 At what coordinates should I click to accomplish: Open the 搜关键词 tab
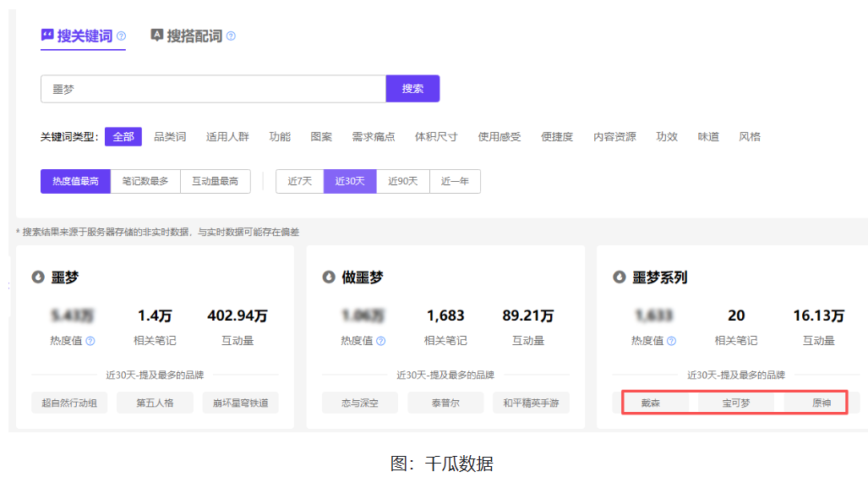click(x=84, y=36)
